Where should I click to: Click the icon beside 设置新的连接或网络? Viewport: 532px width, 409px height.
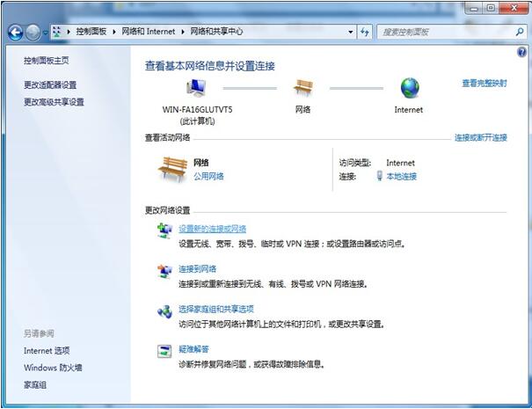coord(164,230)
